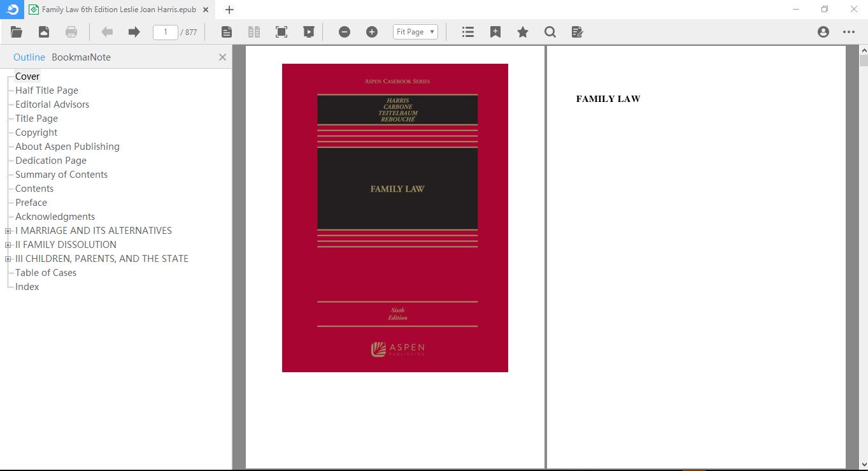Open About Aspen Publishing entry

[68, 147]
